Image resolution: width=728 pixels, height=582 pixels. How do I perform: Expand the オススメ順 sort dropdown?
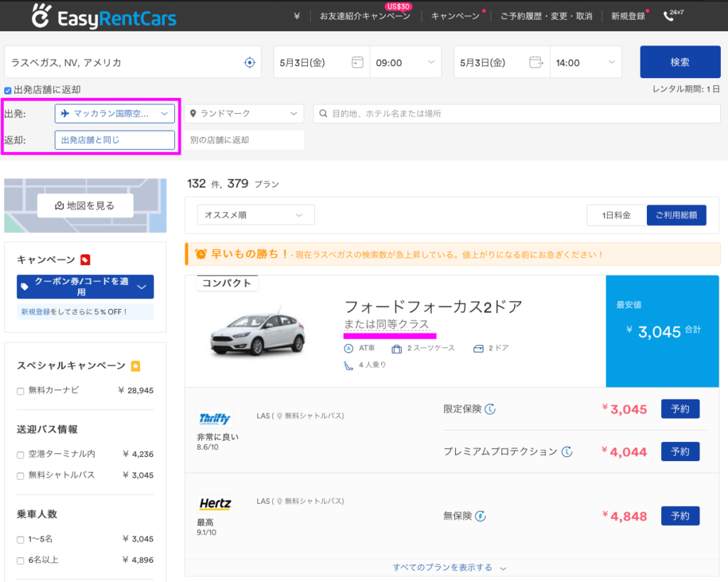click(x=255, y=215)
